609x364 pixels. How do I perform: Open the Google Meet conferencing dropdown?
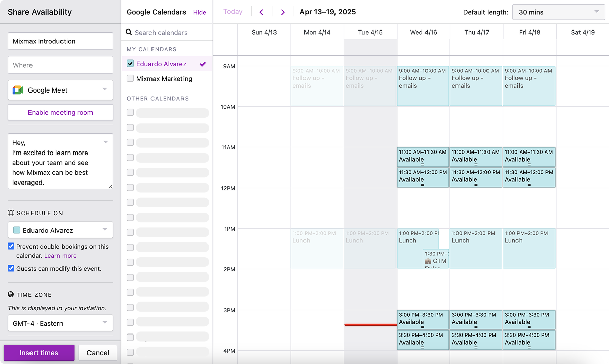click(x=60, y=90)
